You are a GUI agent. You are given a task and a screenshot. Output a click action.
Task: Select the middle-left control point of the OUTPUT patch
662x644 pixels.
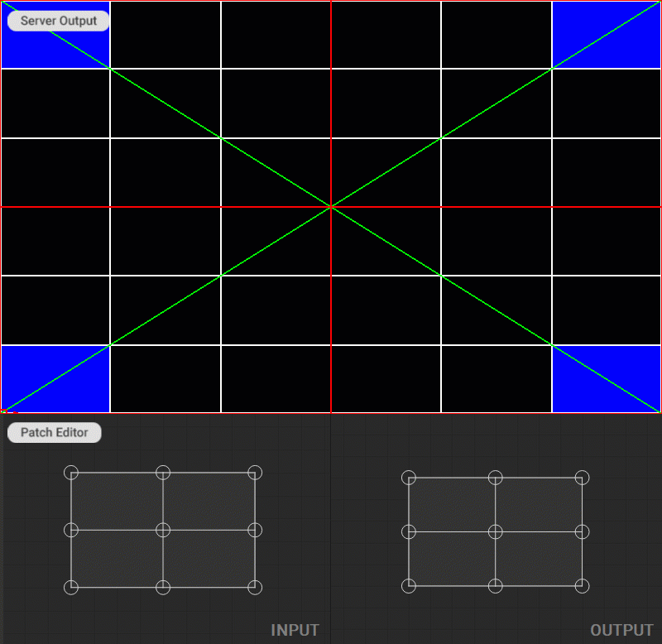pos(409,531)
